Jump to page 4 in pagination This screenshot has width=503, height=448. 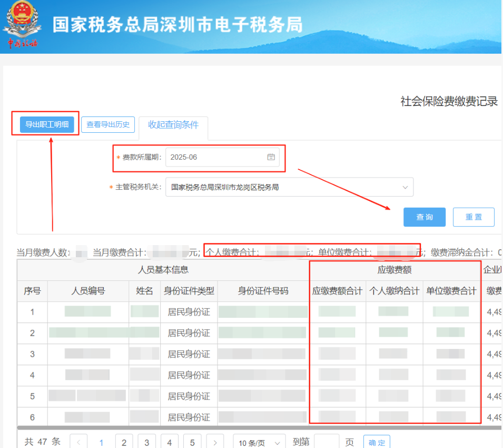pos(170,443)
